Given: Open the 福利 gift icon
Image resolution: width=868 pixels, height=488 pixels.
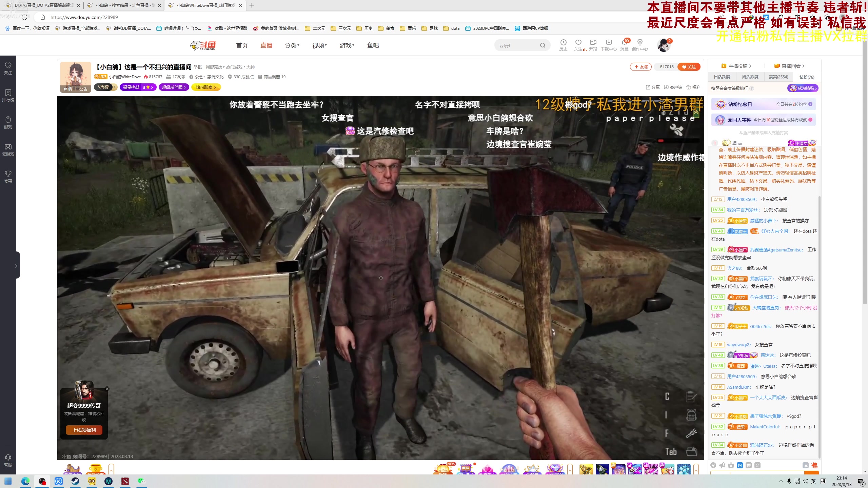Looking at the screenshot, I should click(x=693, y=87).
